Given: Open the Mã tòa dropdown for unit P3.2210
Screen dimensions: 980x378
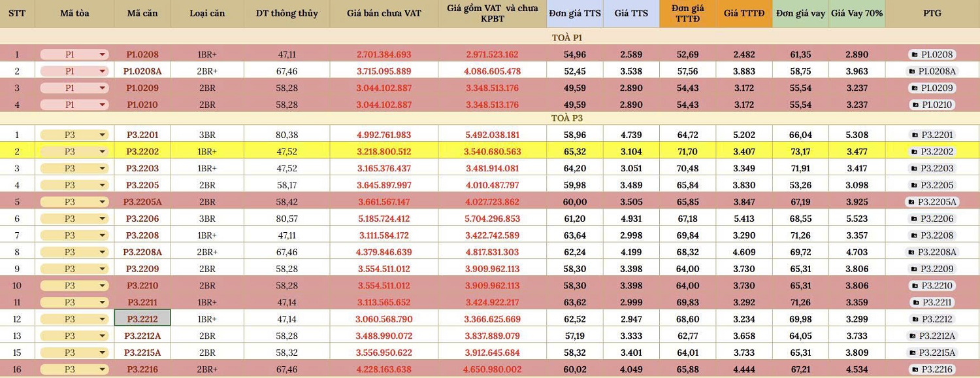Looking at the screenshot, I should click(x=102, y=286).
